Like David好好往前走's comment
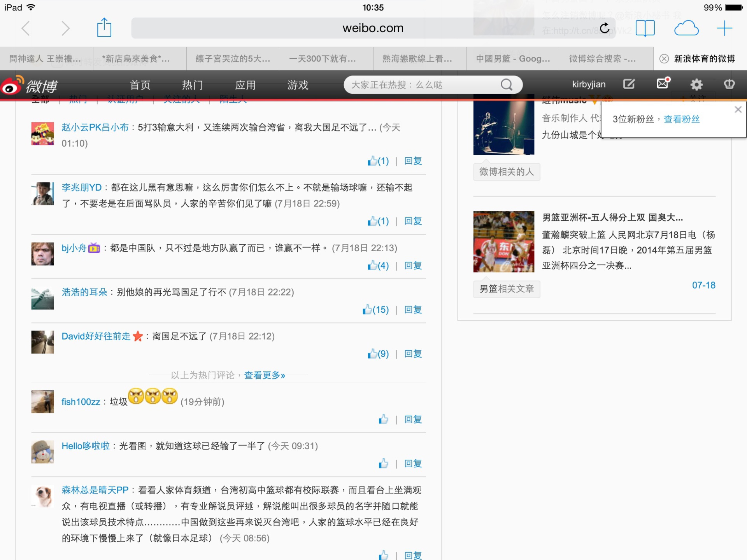This screenshot has height=560, width=747. point(372,353)
